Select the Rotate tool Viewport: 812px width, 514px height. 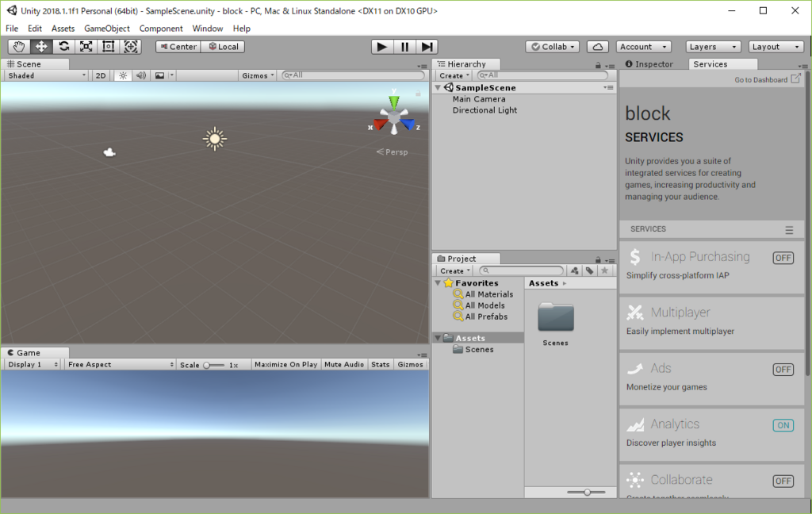tap(63, 47)
